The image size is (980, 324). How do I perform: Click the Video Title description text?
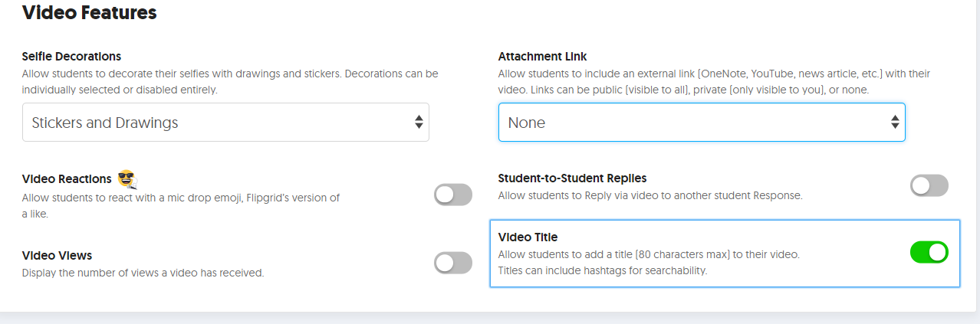tap(649, 263)
